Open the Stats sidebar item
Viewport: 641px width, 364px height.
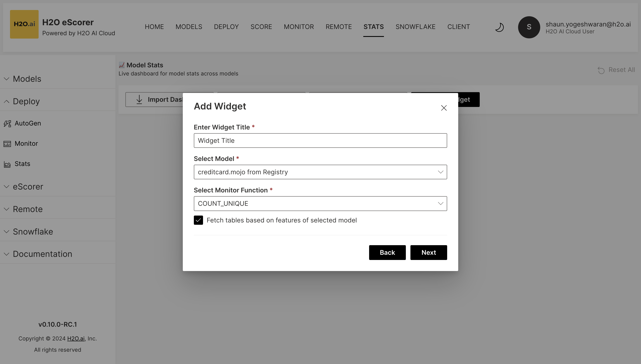22,164
